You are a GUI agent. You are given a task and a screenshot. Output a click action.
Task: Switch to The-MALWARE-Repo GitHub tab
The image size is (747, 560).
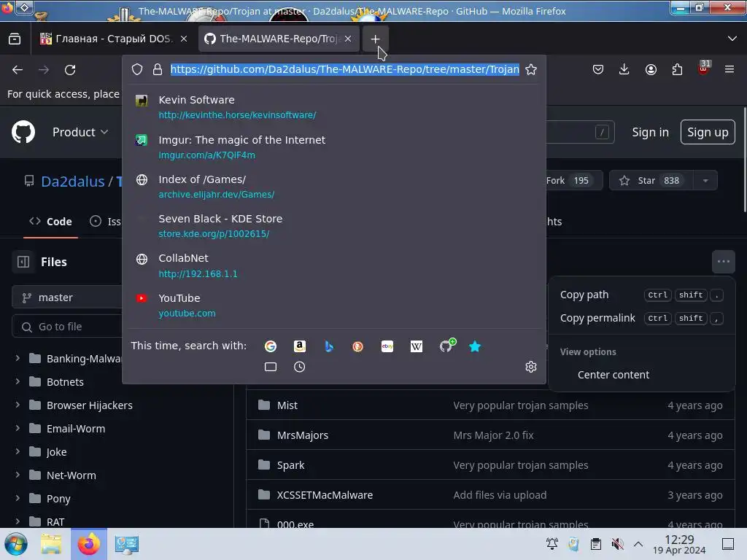tap(279, 39)
